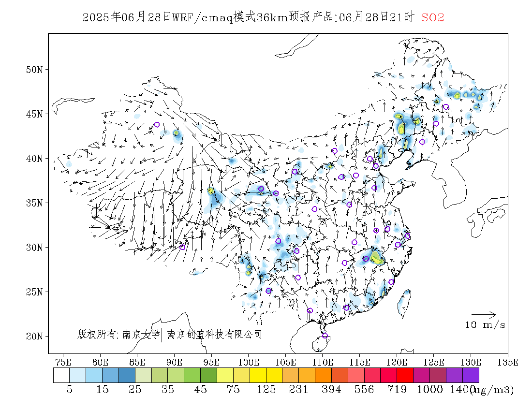Select the 40N latitude label
The width and height of the screenshot is (532, 411).
coord(35,159)
